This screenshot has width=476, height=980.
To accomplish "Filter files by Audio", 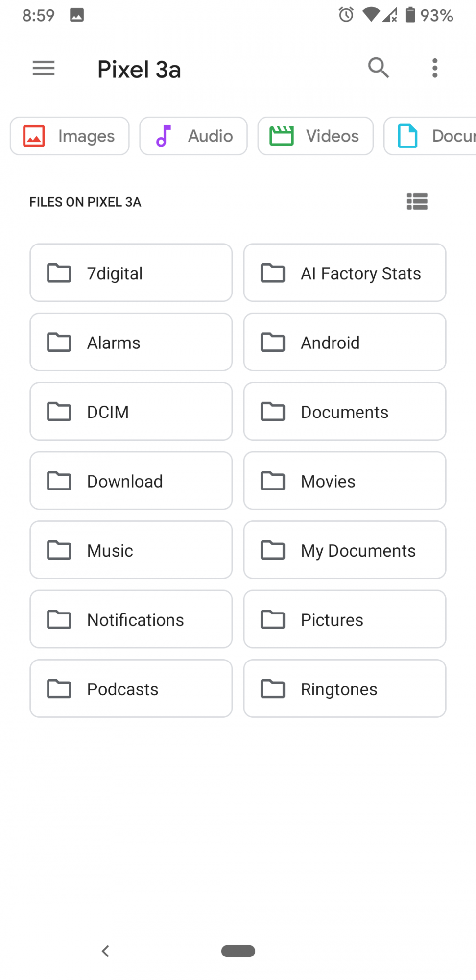I will click(x=193, y=136).
